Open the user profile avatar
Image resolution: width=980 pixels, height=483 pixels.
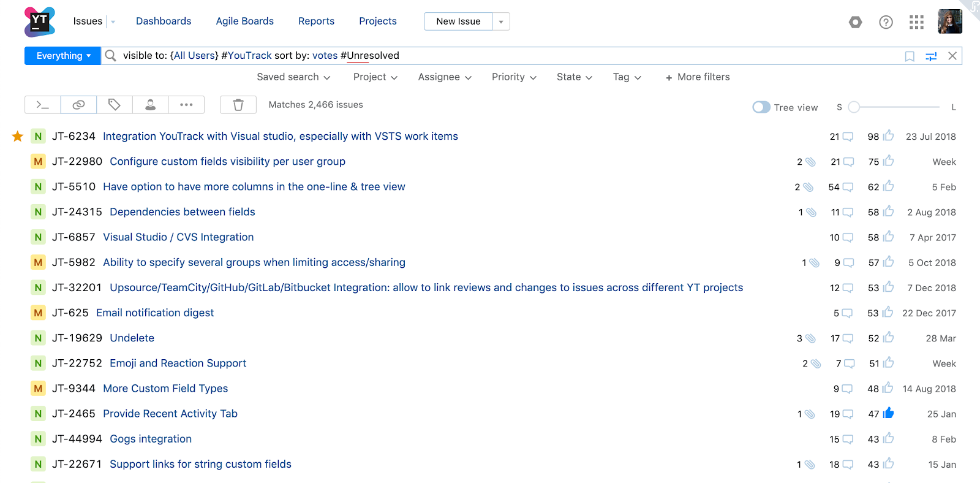[950, 21]
